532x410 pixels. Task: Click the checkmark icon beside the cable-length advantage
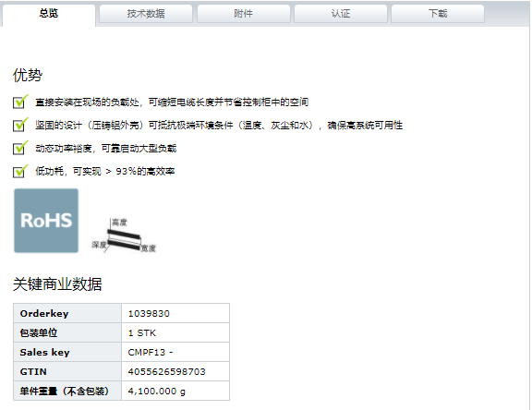[x=20, y=102]
